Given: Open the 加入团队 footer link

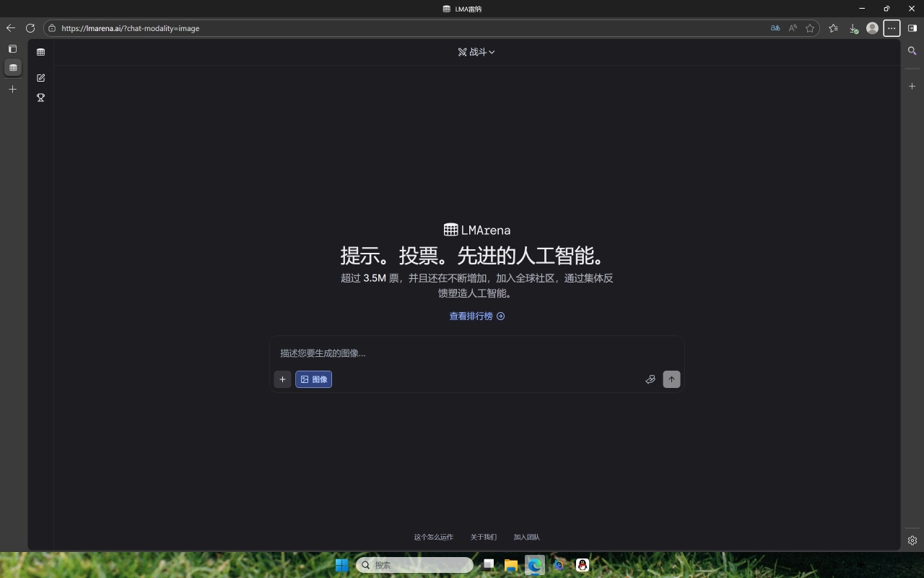Looking at the screenshot, I should [x=527, y=537].
